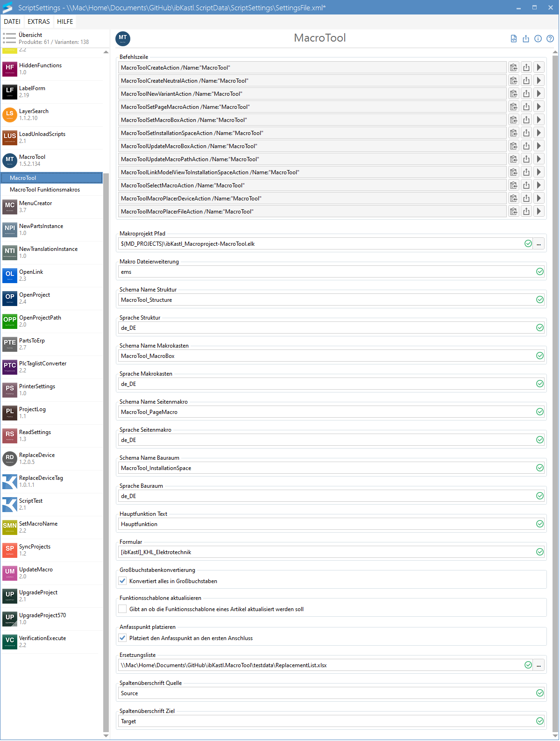
Task: Open the HiddenFunctions product
Action: 51,69
